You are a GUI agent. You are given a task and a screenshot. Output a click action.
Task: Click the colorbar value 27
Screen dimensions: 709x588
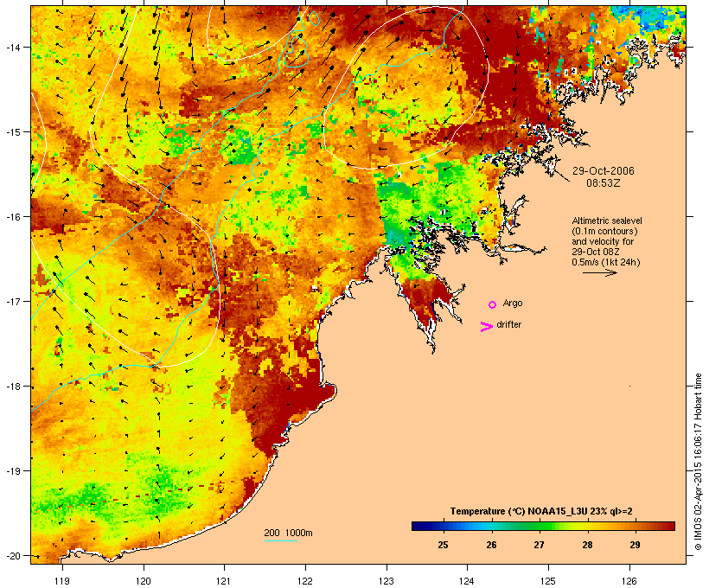click(539, 545)
